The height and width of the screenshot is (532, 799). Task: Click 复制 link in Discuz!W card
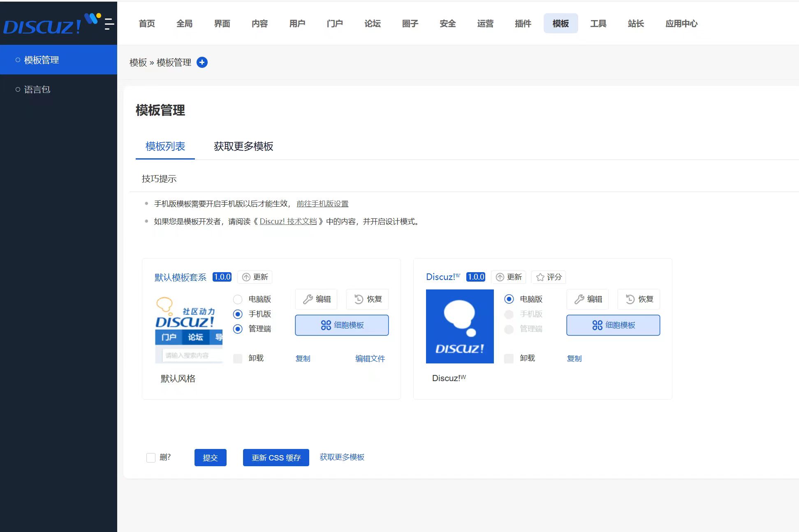(574, 359)
